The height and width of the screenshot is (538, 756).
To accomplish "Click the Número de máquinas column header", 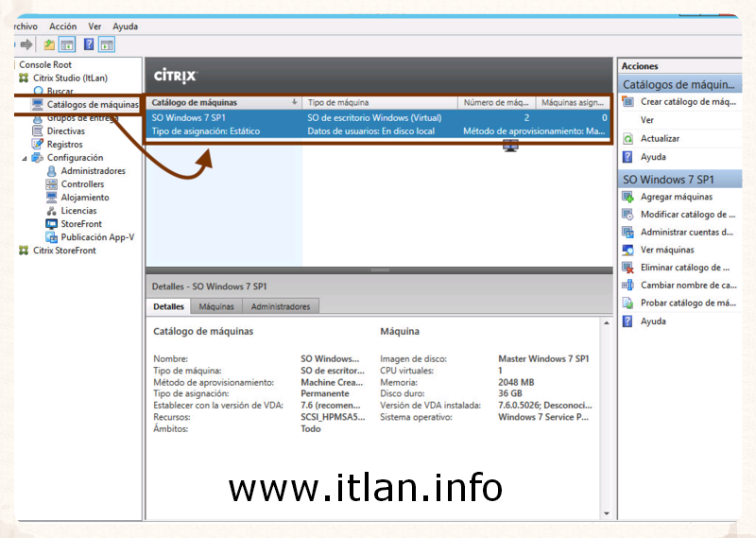I will click(x=496, y=102).
